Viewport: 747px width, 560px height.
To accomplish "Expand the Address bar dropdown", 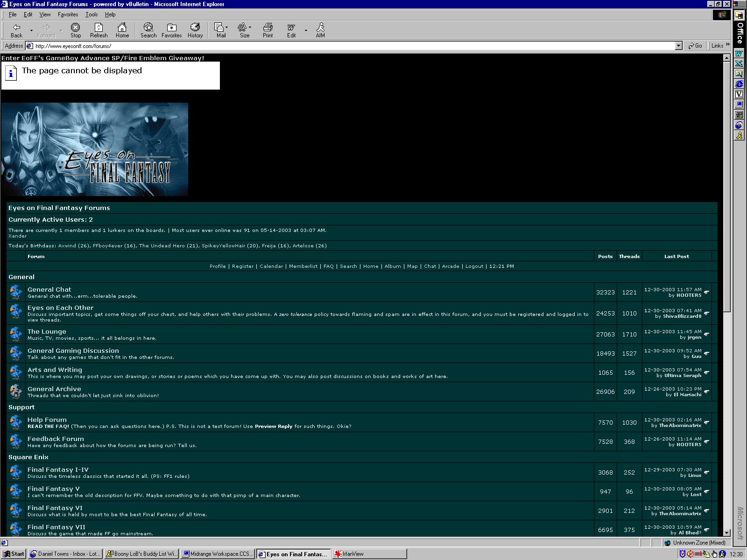I will (679, 46).
